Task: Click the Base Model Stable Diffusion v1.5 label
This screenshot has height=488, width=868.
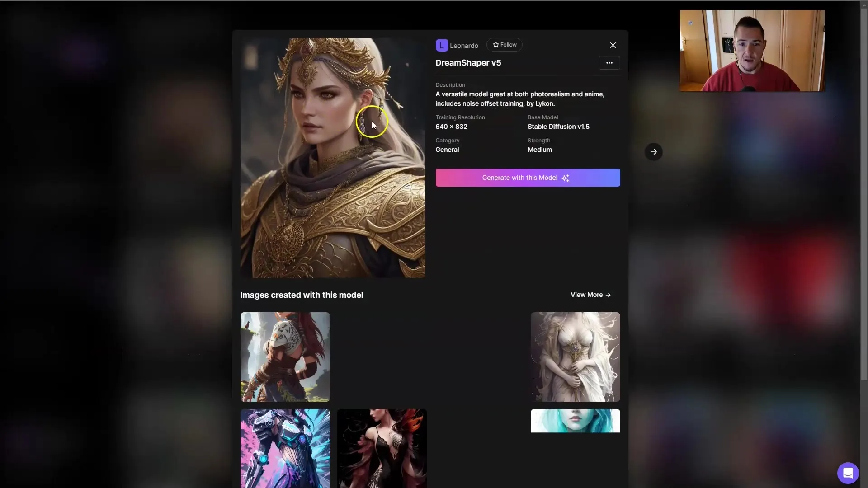Action: pos(557,127)
